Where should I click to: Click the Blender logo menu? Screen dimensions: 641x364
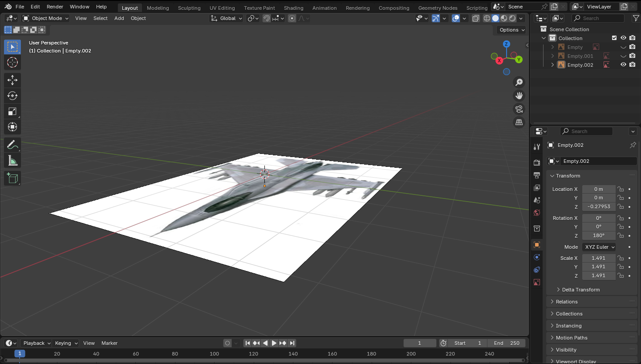point(8,7)
